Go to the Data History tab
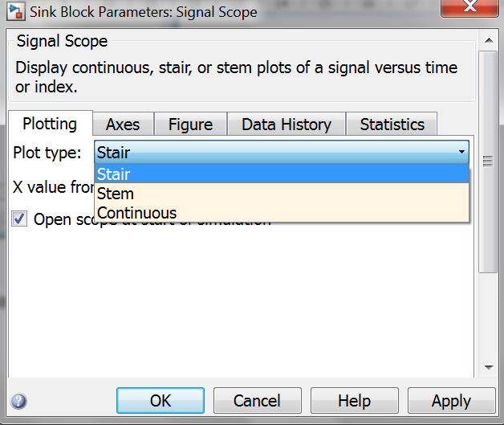This screenshot has height=425, width=504. [287, 125]
